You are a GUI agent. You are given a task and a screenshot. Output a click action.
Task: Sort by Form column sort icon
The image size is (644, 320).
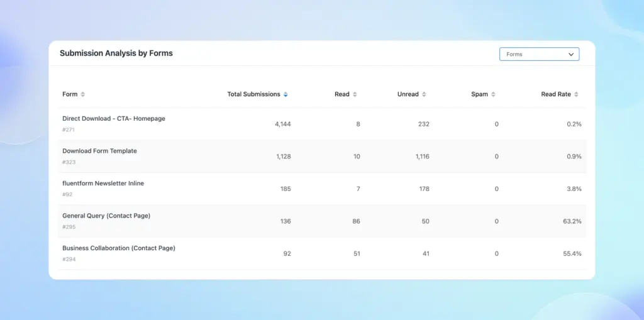[82, 94]
